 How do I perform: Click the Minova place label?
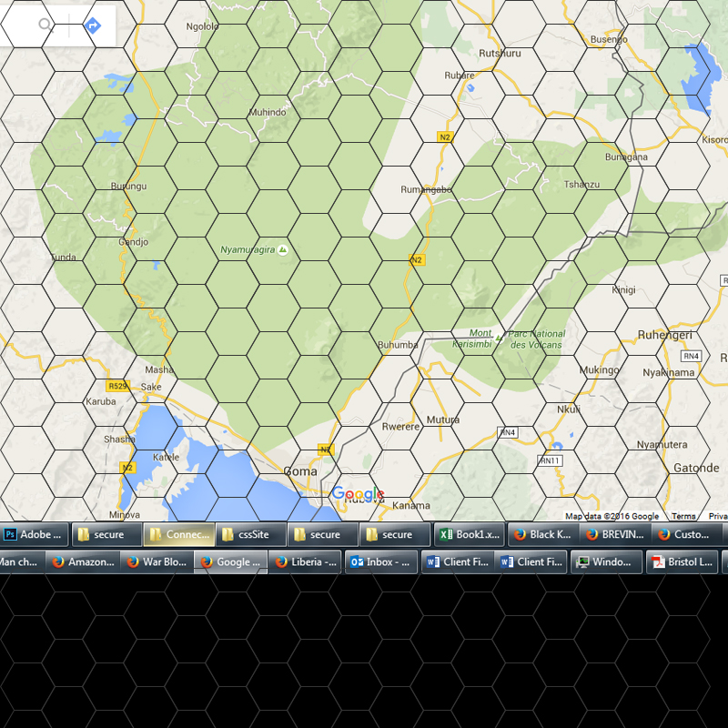click(125, 514)
